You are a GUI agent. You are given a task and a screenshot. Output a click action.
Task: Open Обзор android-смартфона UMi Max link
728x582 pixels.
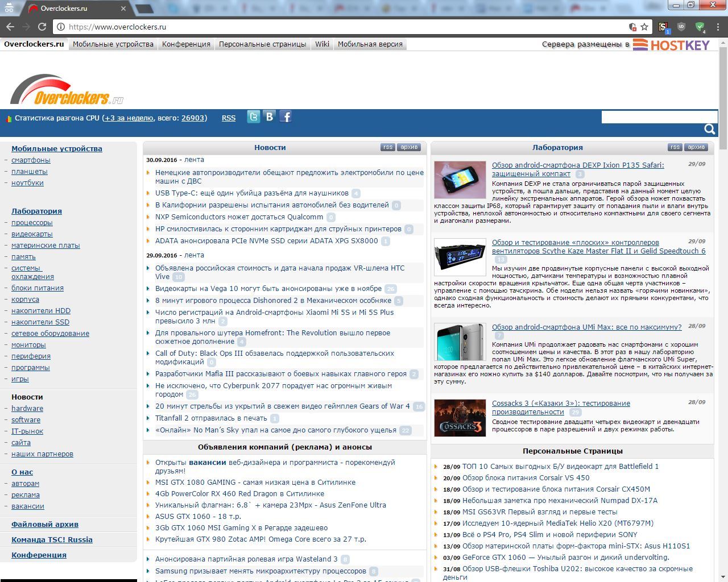586,327
